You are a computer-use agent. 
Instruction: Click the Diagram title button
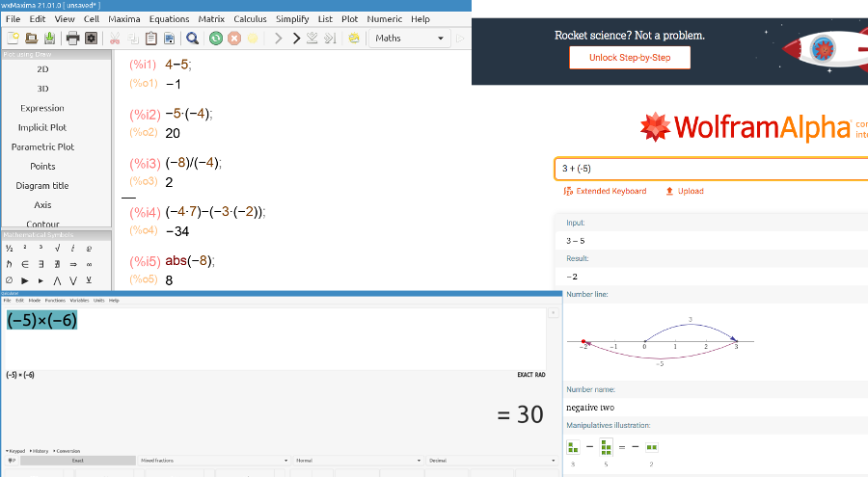click(42, 185)
